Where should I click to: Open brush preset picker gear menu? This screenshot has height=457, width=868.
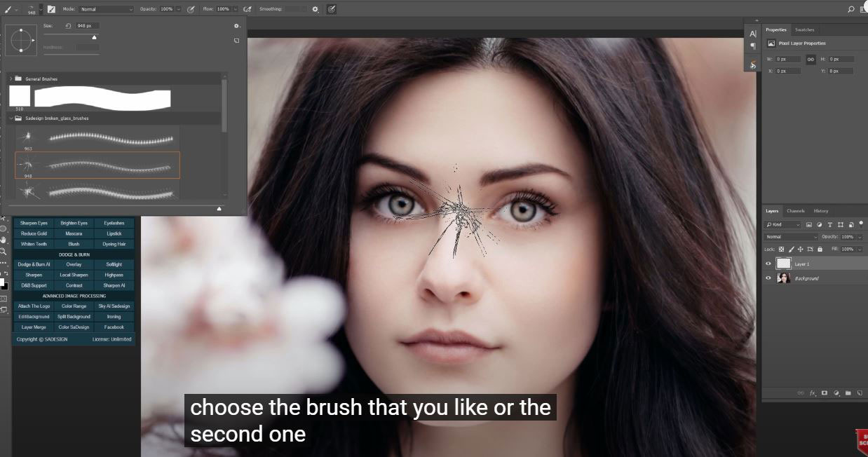[237, 26]
